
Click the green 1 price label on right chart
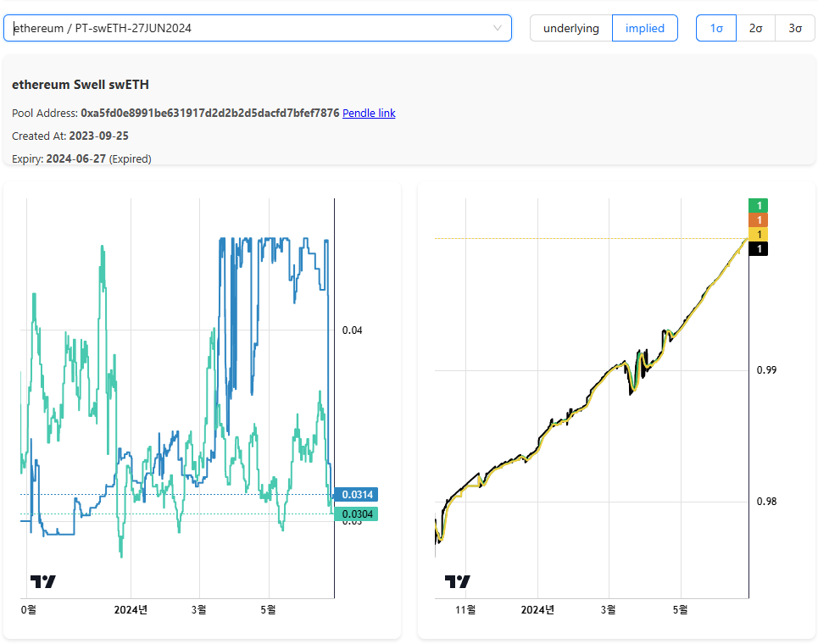click(759, 205)
